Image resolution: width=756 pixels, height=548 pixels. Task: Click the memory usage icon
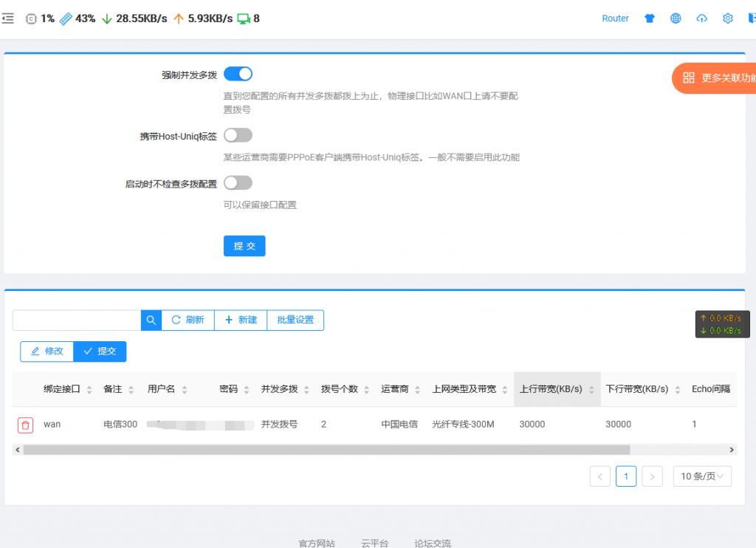[66, 18]
